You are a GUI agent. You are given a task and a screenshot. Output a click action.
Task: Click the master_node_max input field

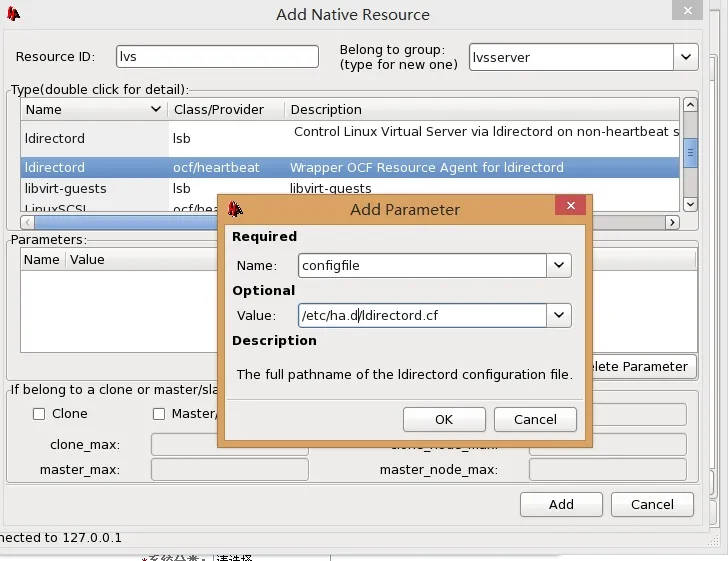pos(608,470)
